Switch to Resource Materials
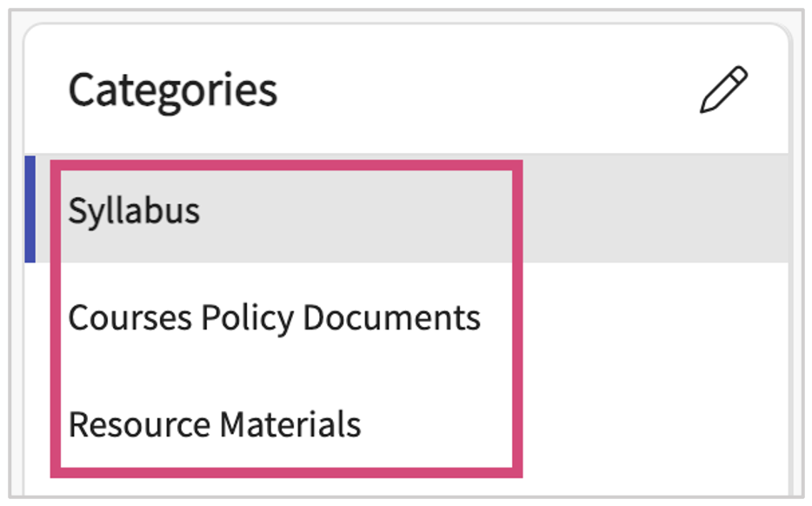The image size is (812, 506). (215, 425)
